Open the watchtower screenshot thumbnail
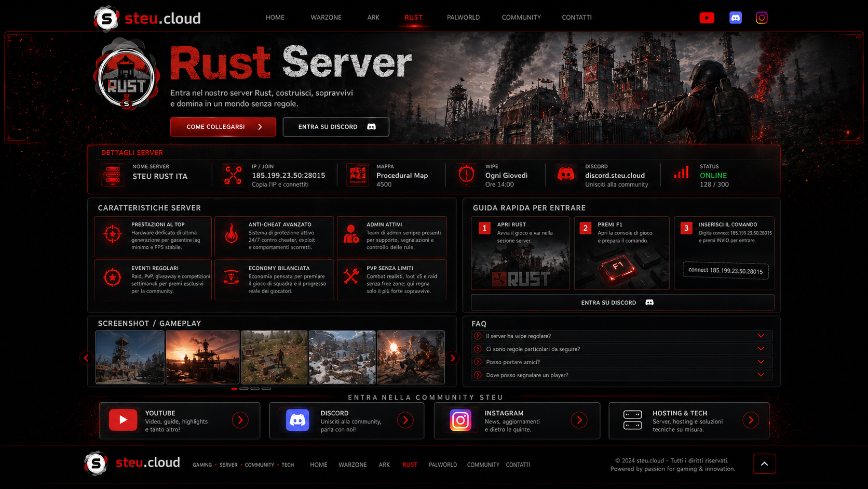This screenshot has height=489, width=868. click(130, 358)
